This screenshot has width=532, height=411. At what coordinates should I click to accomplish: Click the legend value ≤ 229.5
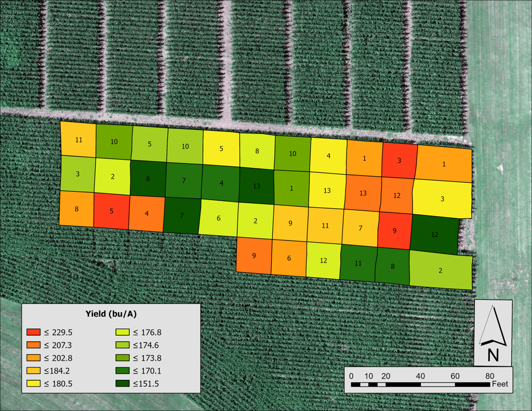point(58,332)
